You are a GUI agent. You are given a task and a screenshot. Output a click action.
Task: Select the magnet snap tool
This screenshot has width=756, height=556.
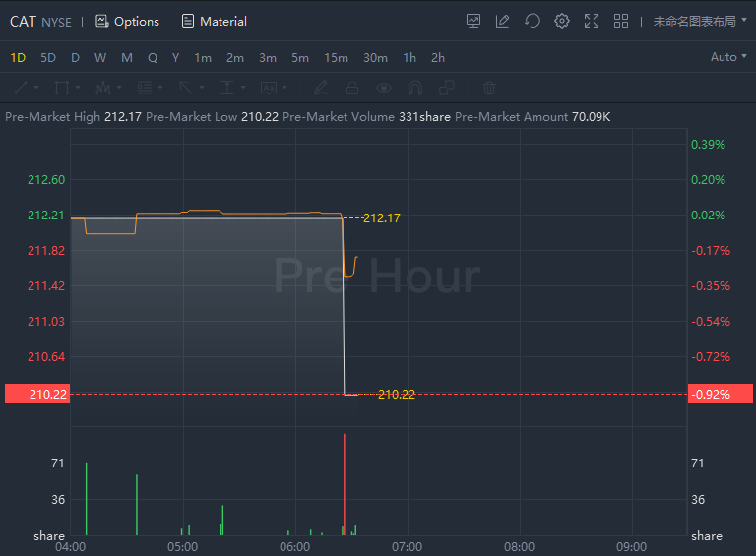(415, 88)
